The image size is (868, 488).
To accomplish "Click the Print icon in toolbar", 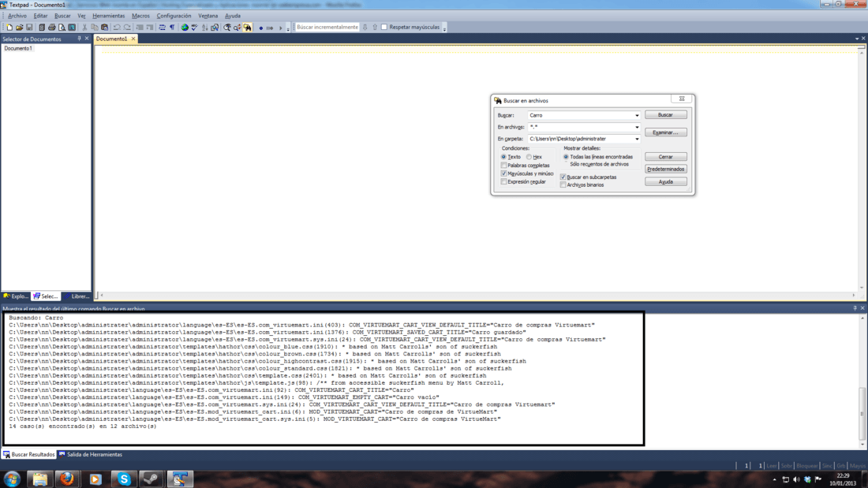I will point(51,27).
